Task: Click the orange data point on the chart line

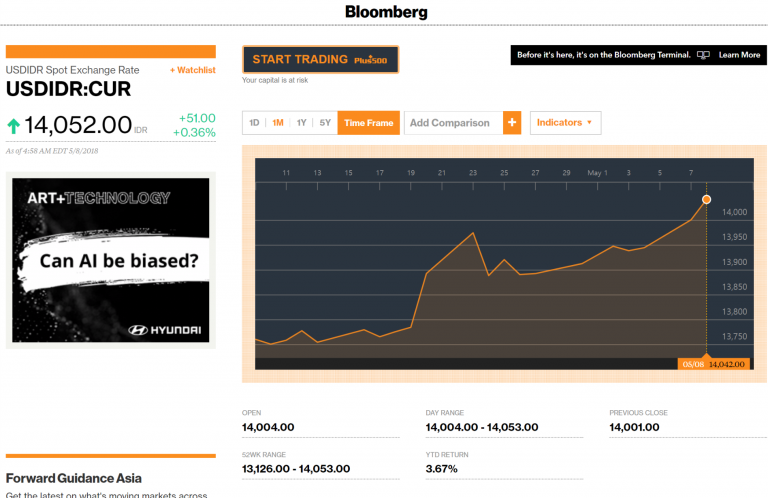Action: click(x=707, y=200)
